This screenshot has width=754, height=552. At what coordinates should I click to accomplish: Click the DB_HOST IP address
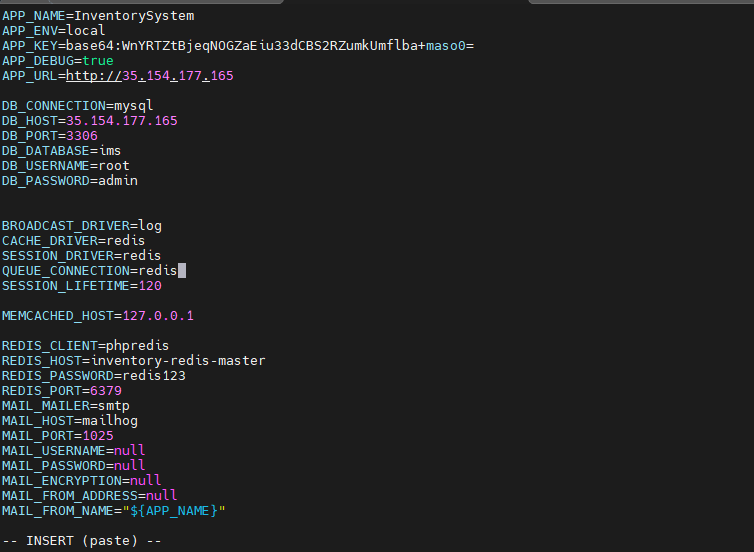point(121,121)
